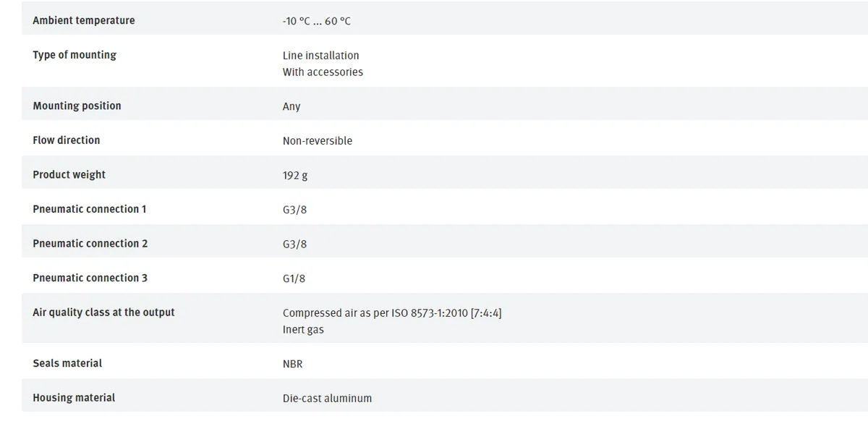Image resolution: width=868 pixels, height=442 pixels.
Task: Click the G1/8 connection value
Action: coord(294,279)
